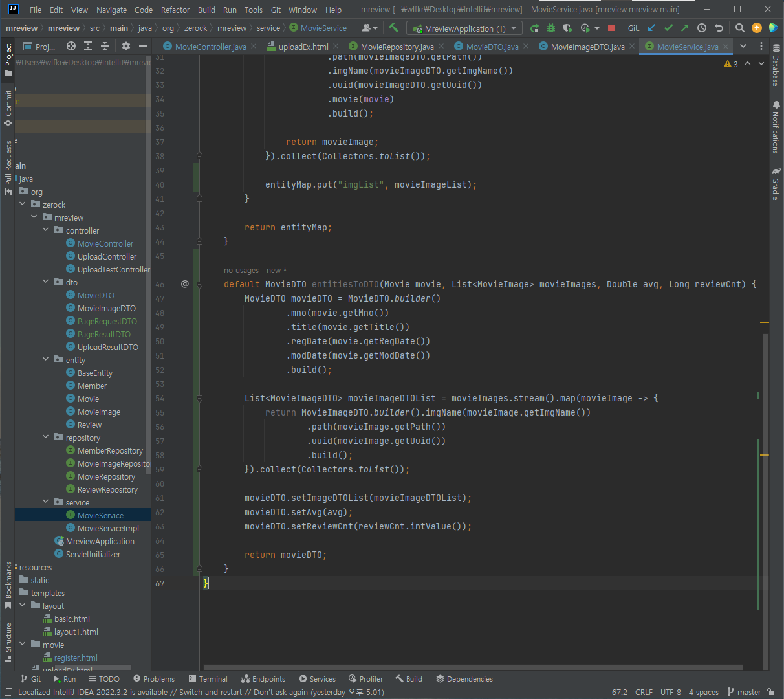784x699 pixels.
Task: Click the select opened file target icon
Action: point(71,46)
